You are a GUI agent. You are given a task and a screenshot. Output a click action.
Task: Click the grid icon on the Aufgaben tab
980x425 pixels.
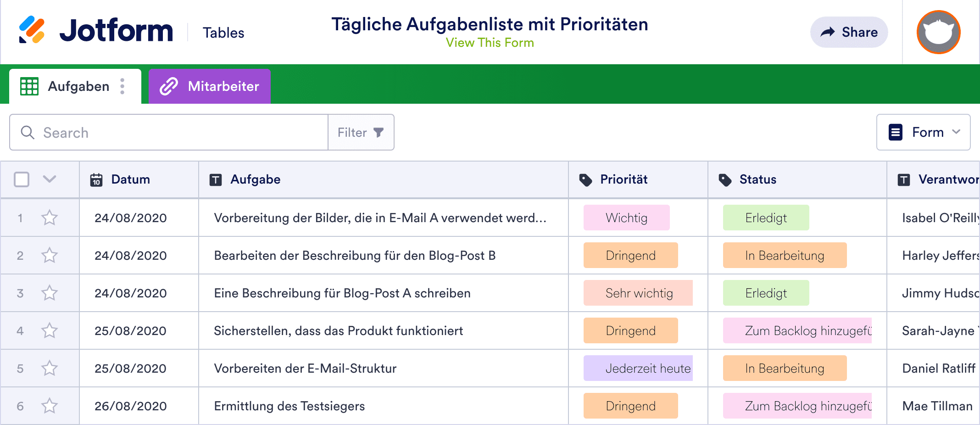(x=29, y=86)
